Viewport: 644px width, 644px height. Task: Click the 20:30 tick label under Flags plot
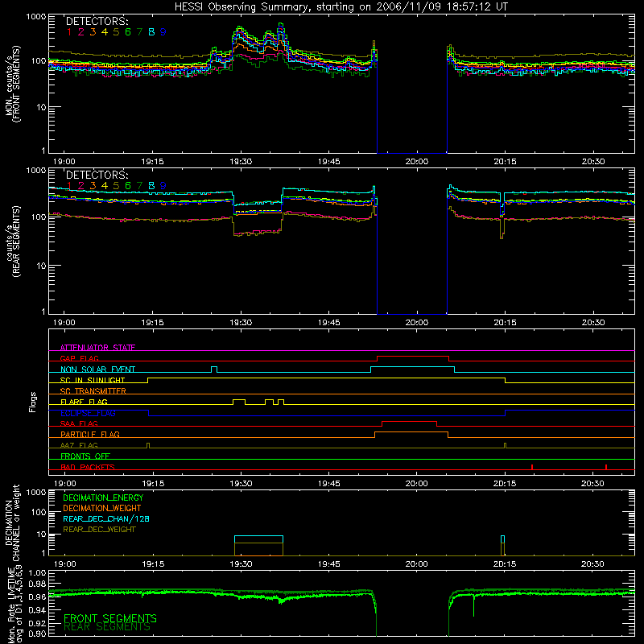[x=592, y=484]
